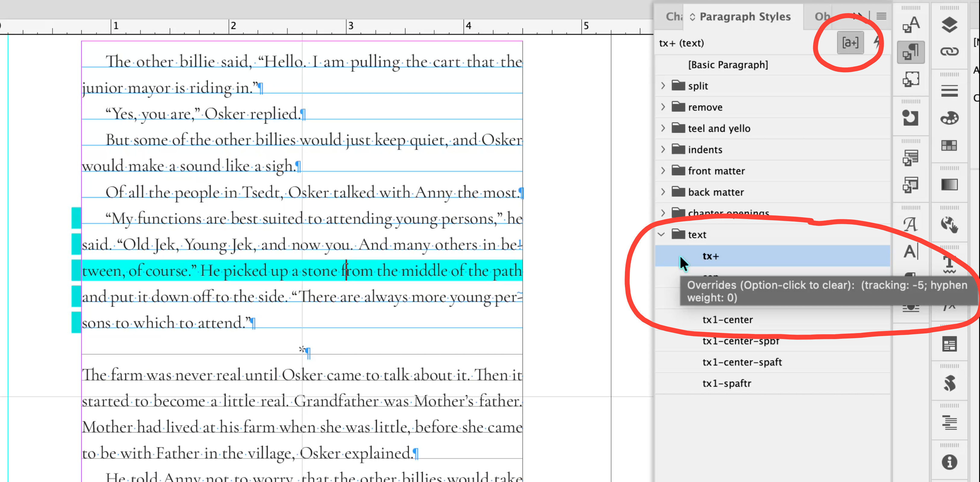This screenshot has height=482, width=980.
Task: Open the Articles panel icon
Action: click(x=950, y=345)
